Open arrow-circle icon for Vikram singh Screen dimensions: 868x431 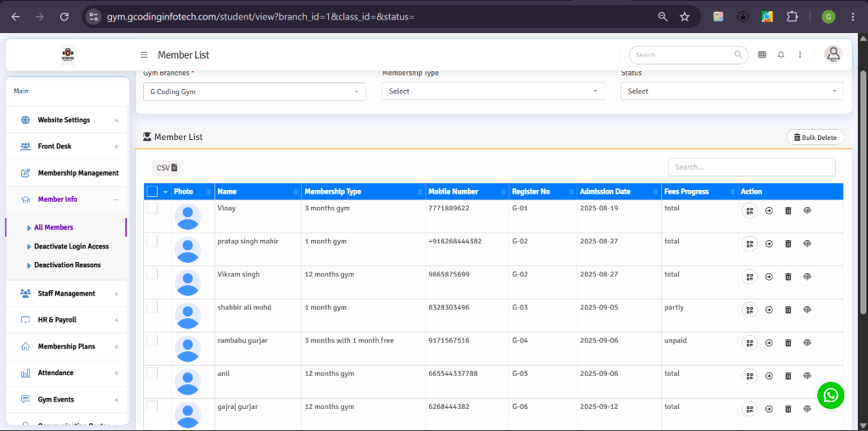pos(769,277)
